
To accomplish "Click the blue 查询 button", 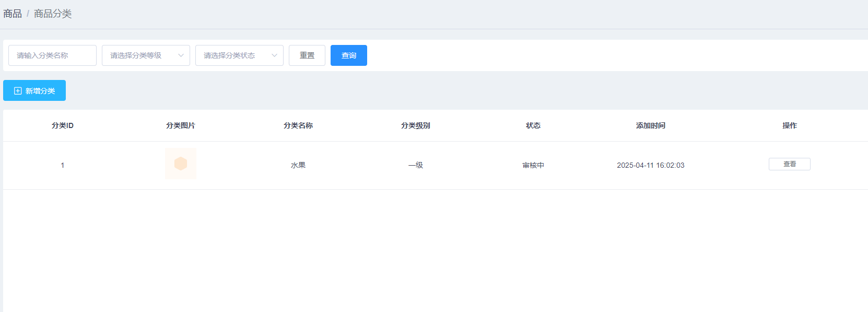I will click(x=348, y=55).
